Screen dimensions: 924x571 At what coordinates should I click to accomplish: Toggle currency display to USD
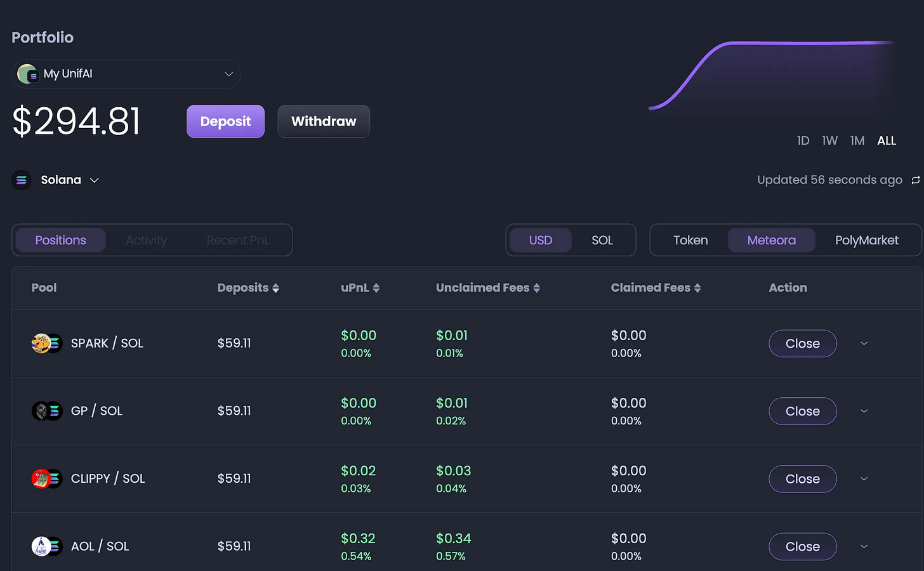pos(541,240)
